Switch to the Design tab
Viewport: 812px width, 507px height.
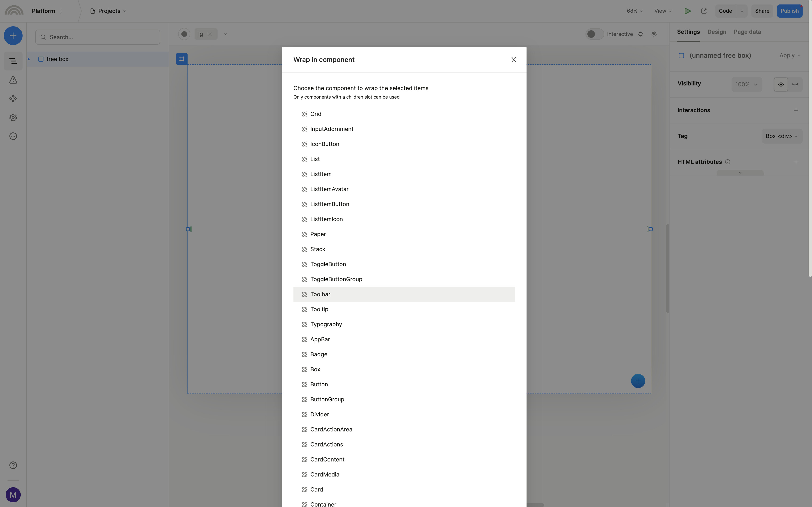717,32
